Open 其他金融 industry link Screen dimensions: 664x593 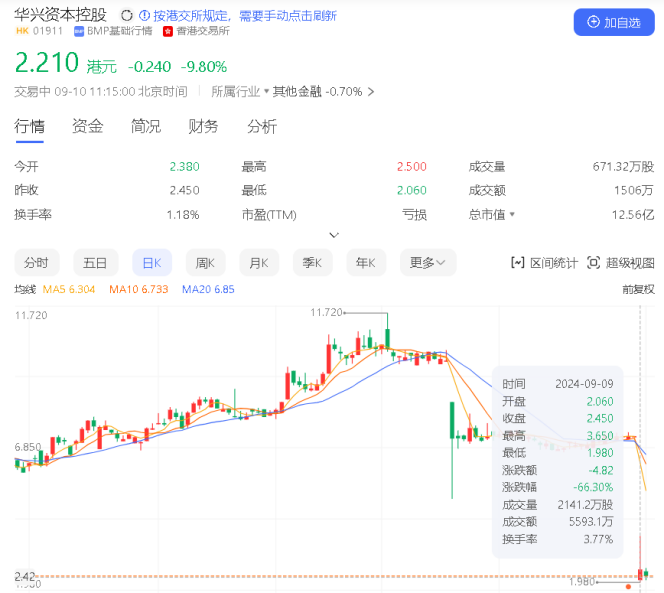coord(297,91)
